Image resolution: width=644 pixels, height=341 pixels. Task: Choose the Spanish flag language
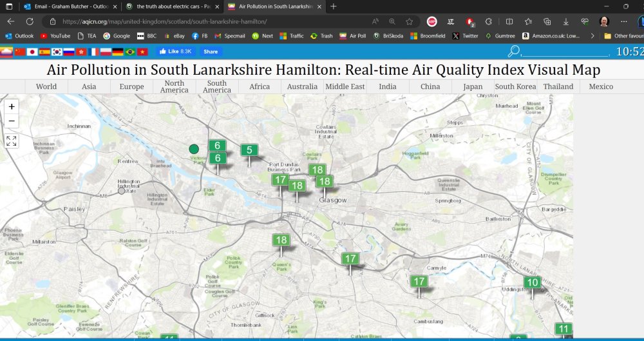(44, 52)
